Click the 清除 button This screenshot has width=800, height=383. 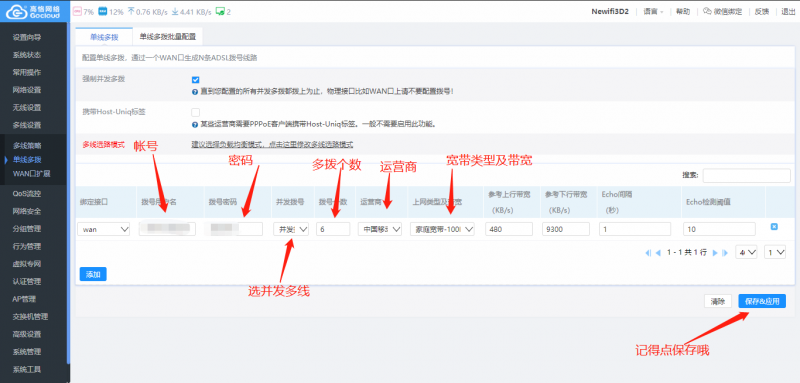click(718, 301)
